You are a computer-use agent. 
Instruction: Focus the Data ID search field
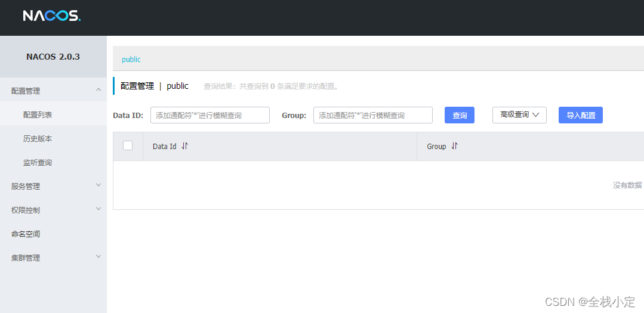tap(210, 115)
